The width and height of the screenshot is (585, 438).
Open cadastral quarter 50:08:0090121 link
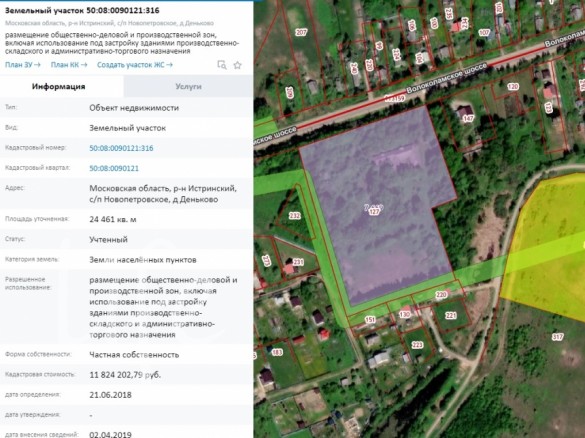tap(114, 168)
